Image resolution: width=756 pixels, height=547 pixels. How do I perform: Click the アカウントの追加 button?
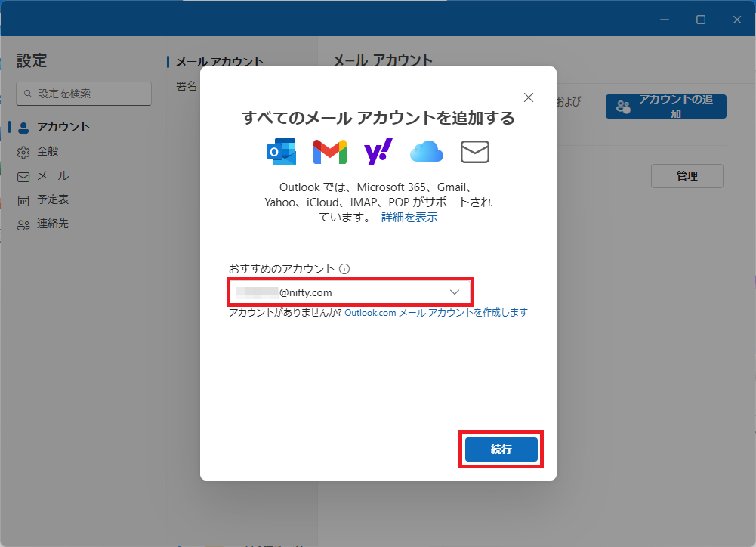666,107
